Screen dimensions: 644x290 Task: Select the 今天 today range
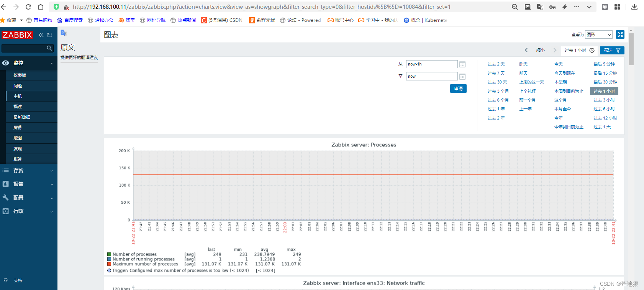pyautogui.click(x=559, y=64)
